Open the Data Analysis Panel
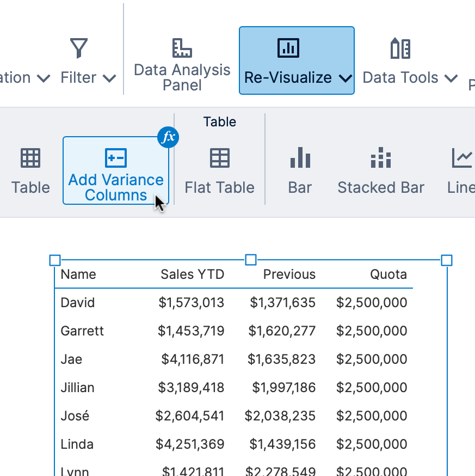 coord(181,60)
